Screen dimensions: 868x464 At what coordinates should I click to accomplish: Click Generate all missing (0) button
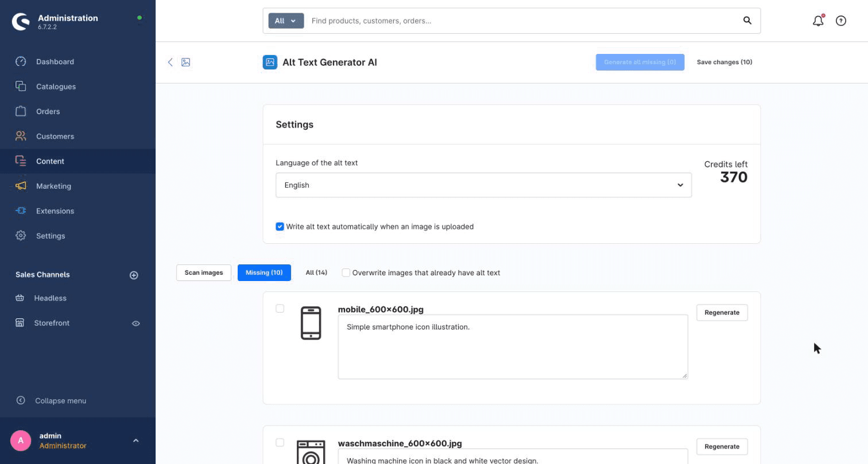pos(640,62)
